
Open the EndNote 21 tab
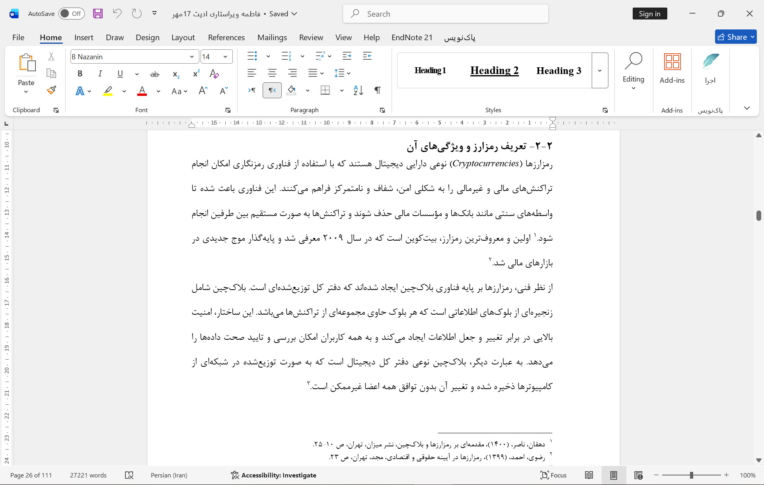pos(412,38)
